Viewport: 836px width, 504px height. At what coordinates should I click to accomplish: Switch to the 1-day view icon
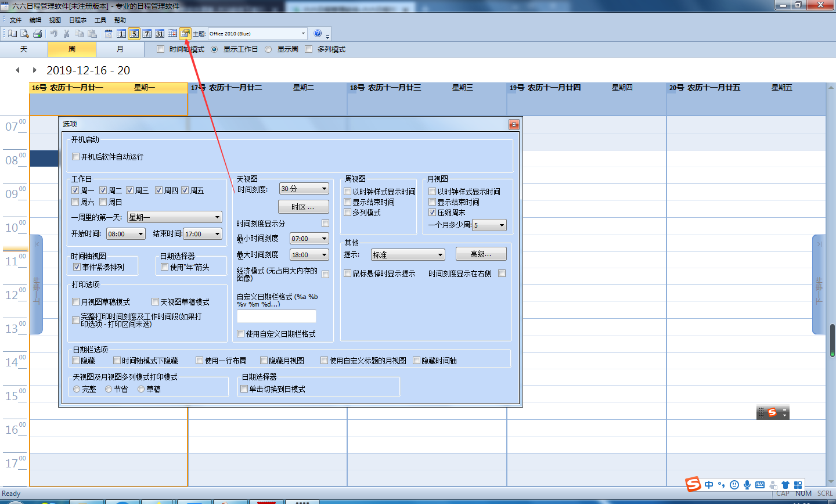click(x=121, y=34)
